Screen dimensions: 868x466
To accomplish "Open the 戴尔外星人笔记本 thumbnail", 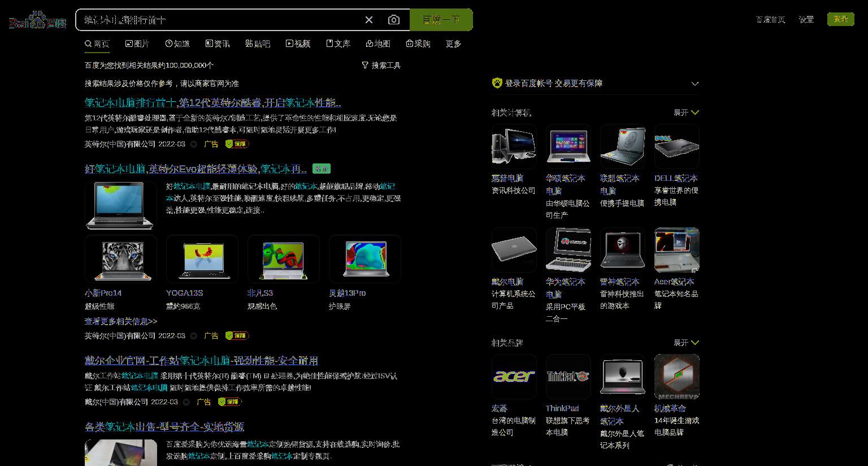I will point(623,377).
